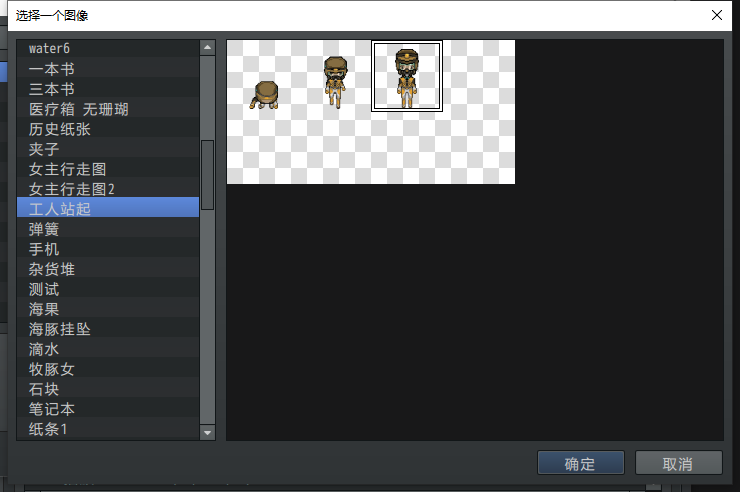Click the list scrollbar up arrow
The image size is (740, 492).
tap(207, 48)
